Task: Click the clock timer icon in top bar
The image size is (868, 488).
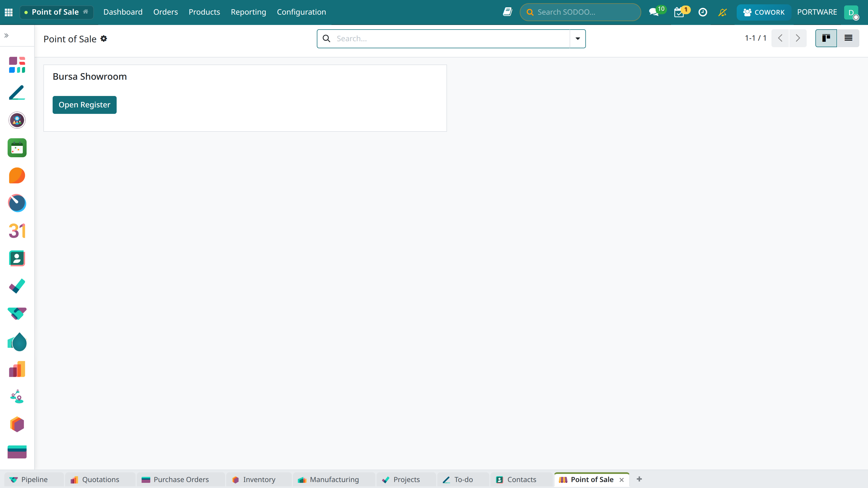Action: tap(703, 12)
